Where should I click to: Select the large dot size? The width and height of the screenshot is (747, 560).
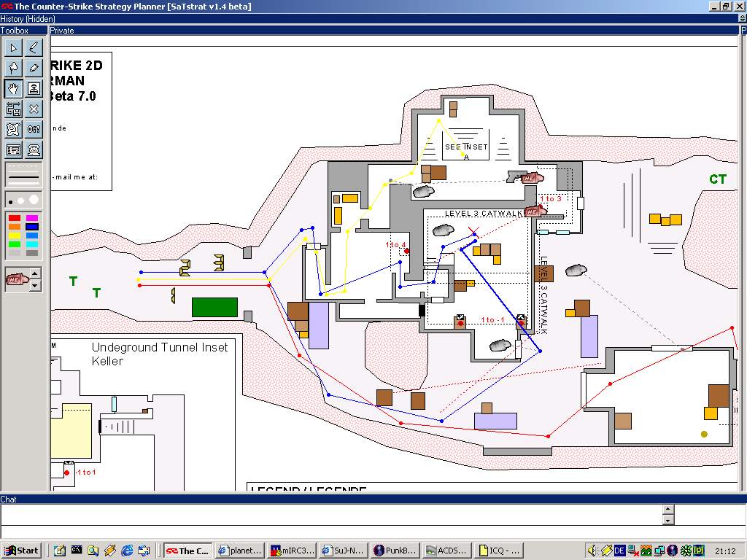(x=34, y=200)
